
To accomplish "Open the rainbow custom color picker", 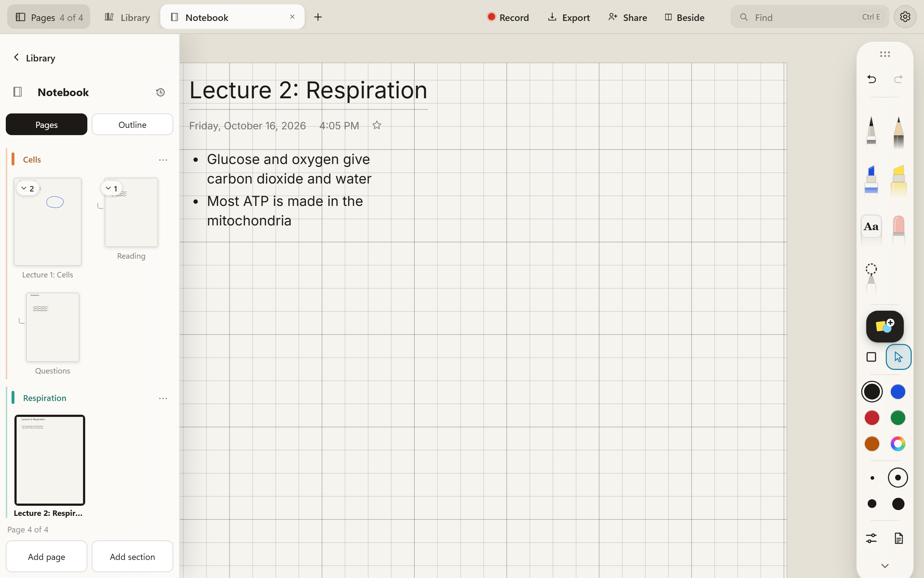I will point(898,444).
